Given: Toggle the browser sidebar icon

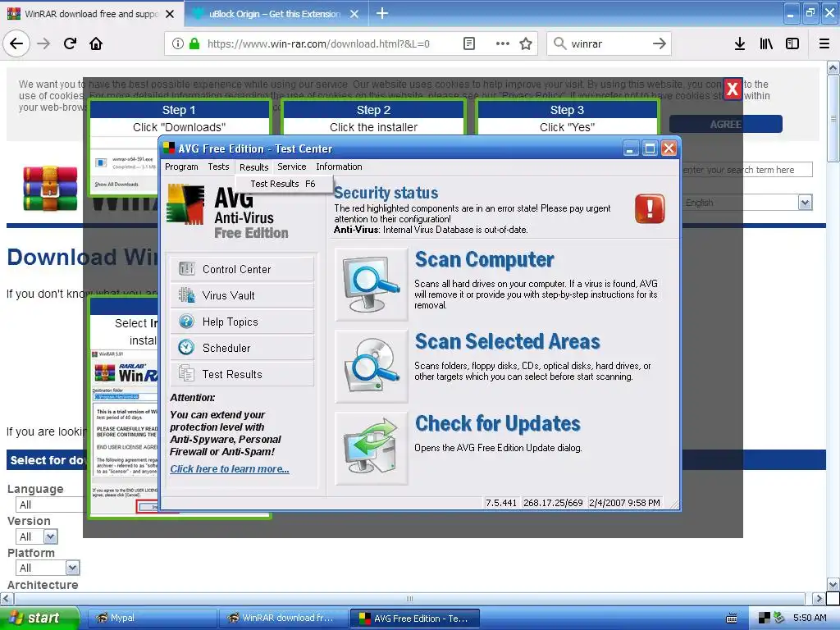Looking at the screenshot, I should click(792, 44).
